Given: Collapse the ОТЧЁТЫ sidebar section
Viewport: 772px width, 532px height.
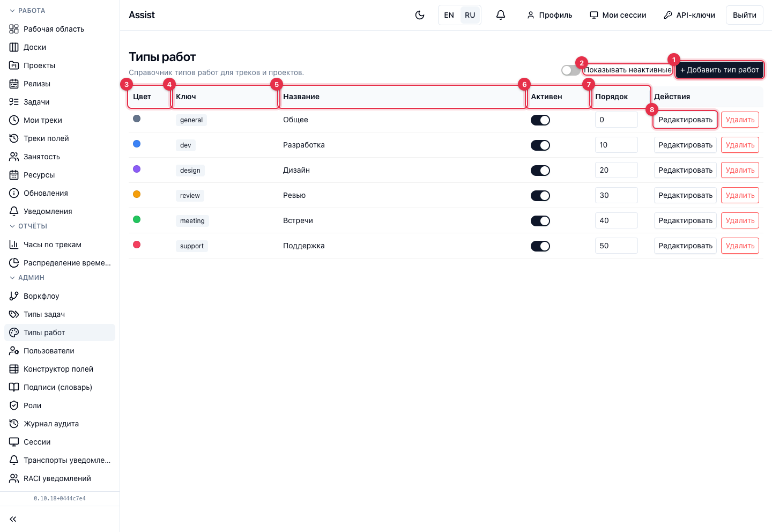Looking at the screenshot, I should tap(29, 226).
